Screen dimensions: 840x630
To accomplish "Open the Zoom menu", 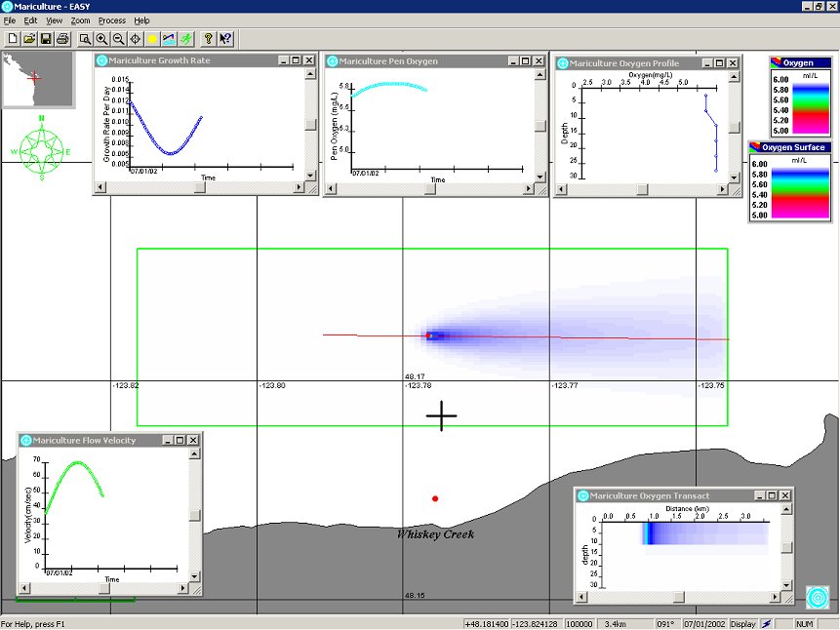I will point(80,20).
